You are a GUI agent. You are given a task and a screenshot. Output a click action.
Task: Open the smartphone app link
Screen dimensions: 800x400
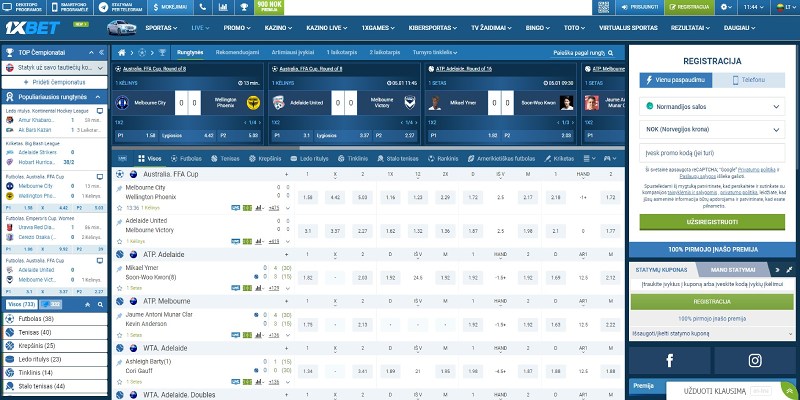(70, 7)
